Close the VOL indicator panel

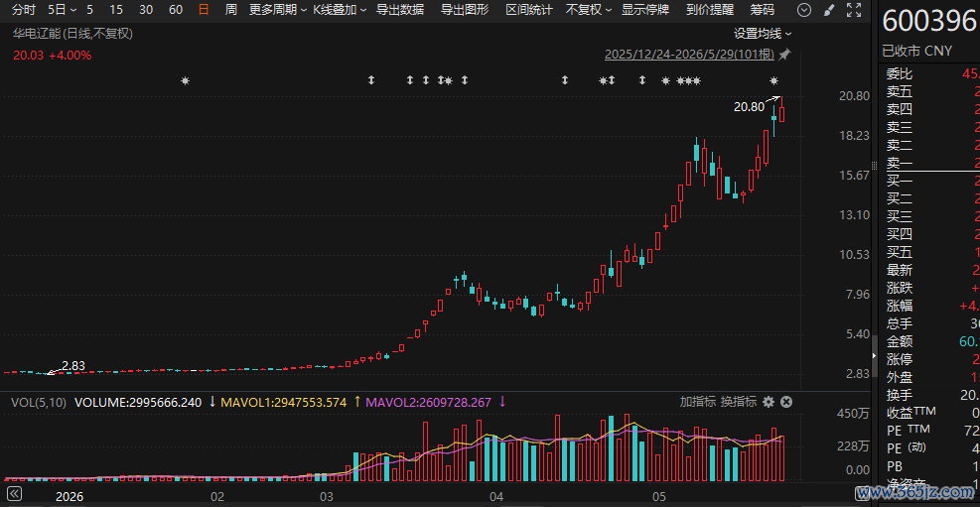786,402
